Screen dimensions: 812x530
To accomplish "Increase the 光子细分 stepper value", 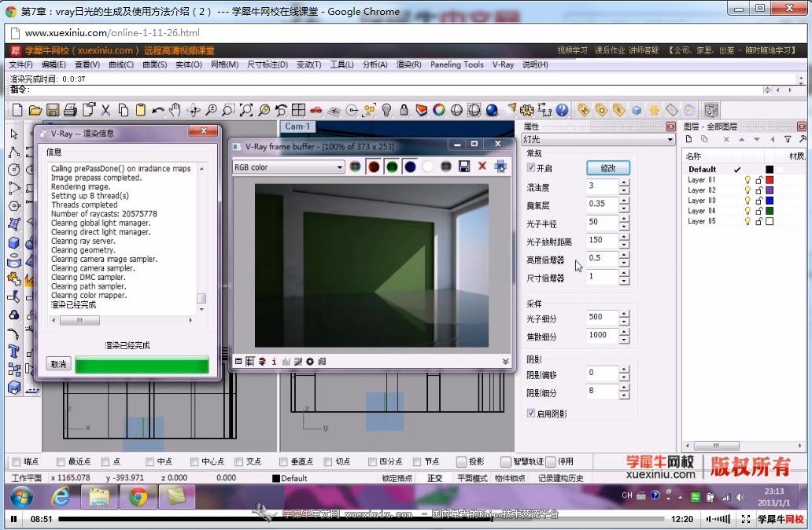I will click(624, 313).
